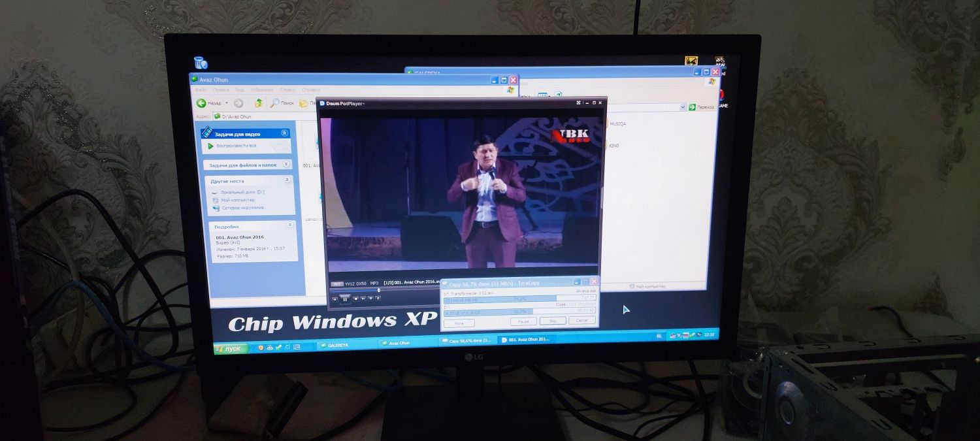
Task: Open Сетевое окружение link
Action: [242, 208]
